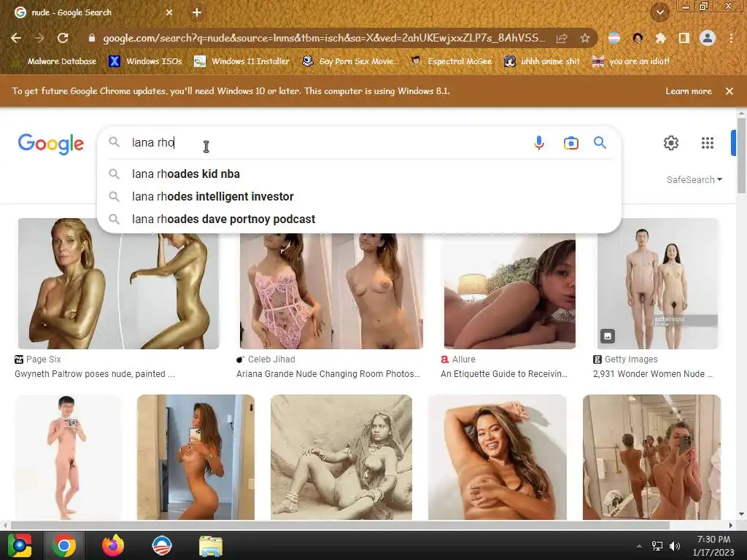Start voice search with the microphone icon
This screenshot has width=747, height=560.
539,143
